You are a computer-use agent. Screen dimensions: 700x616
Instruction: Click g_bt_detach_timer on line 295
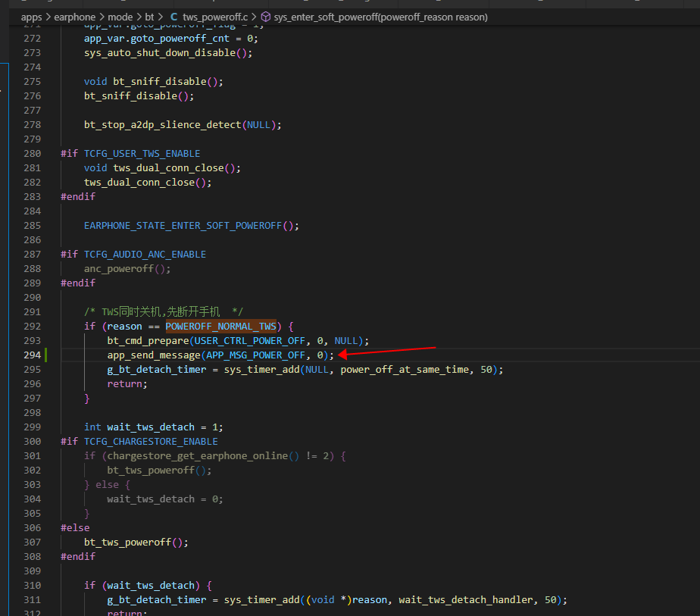[x=157, y=370]
